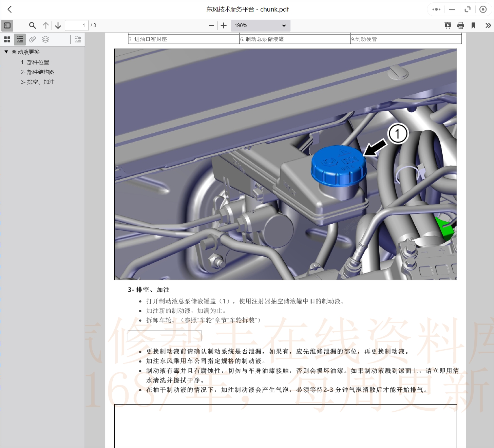Jump to outline item 3- 排空、加注
This screenshot has height=448, width=494.
click(38, 82)
